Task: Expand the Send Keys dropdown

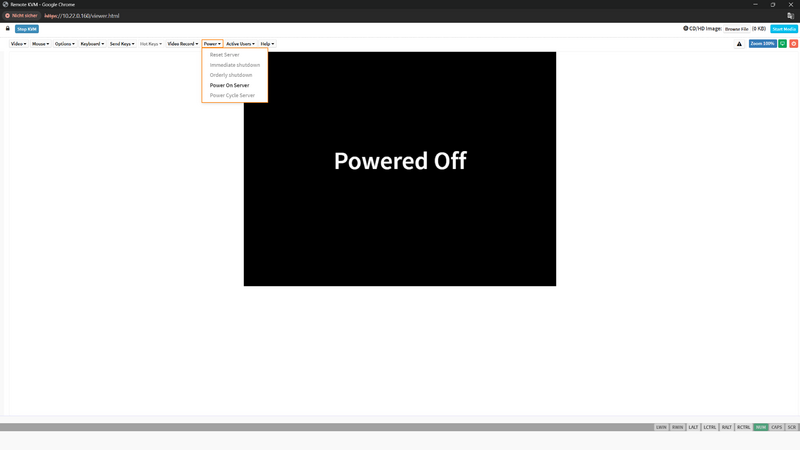Action: click(x=122, y=44)
